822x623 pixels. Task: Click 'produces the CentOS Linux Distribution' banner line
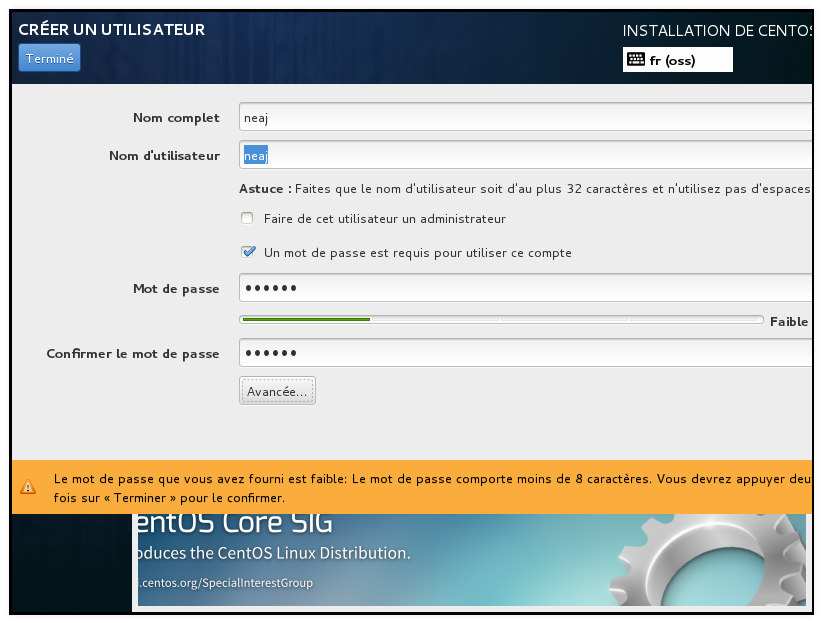click(x=273, y=553)
